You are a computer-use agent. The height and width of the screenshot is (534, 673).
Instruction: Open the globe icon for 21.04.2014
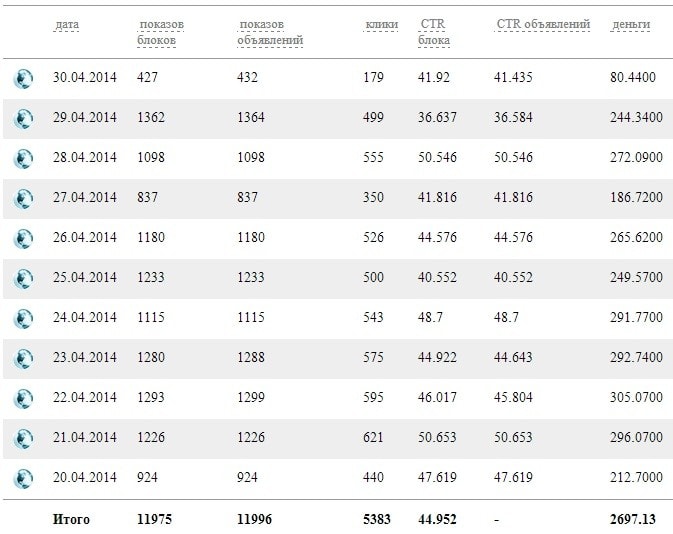pyautogui.click(x=23, y=439)
